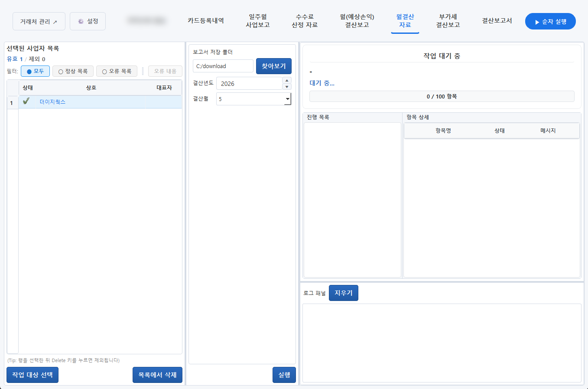Click the 작업 대상 선택 button
This screenshot has width=588, height=389.
(32, 375)
